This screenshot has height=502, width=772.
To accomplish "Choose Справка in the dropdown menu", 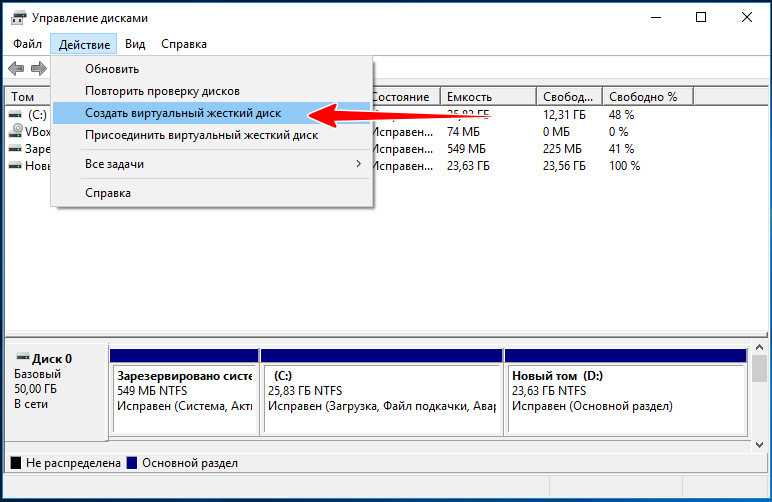I will [x=212, y=193].
